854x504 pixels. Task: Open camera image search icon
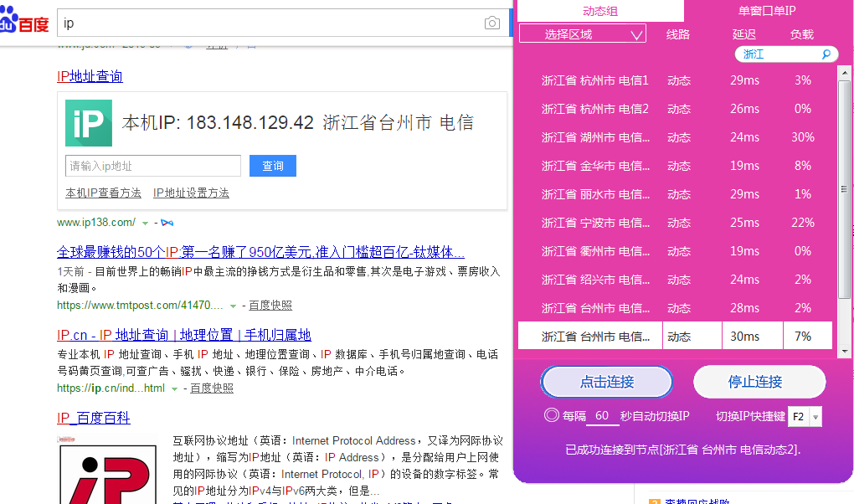coord(491,23)
